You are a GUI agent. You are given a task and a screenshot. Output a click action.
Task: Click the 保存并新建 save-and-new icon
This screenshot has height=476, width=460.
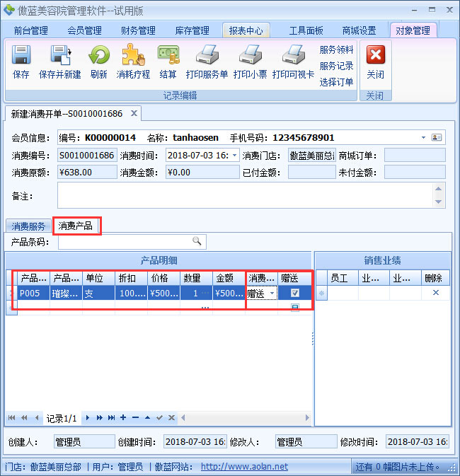[x=60, y=57]
